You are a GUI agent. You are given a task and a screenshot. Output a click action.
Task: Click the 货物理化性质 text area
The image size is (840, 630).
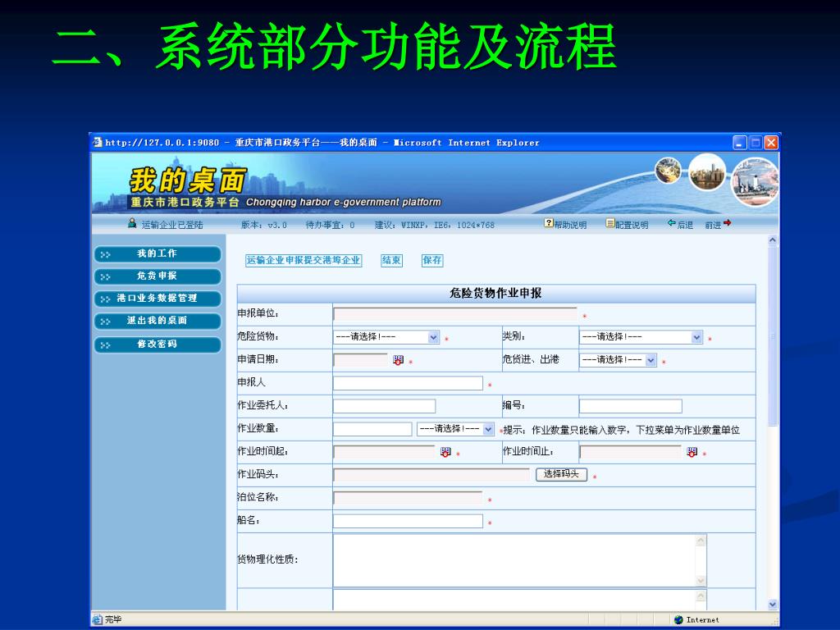514,560
